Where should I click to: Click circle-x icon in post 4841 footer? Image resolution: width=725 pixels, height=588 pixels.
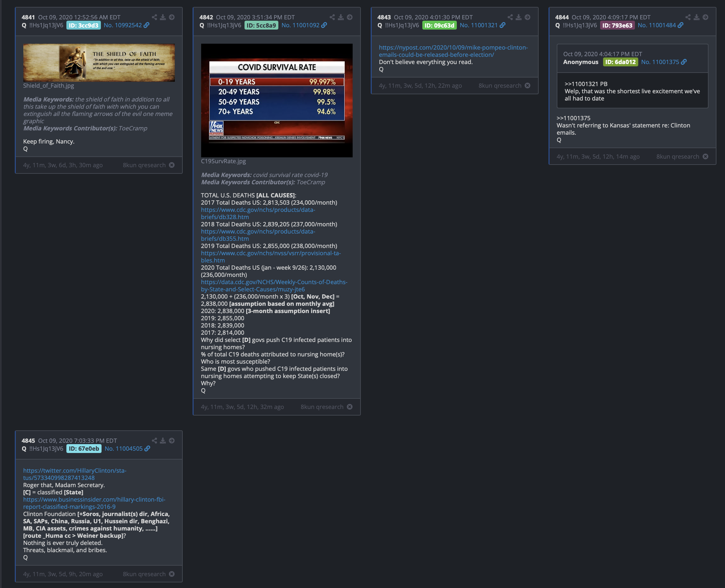pos(172,165)
